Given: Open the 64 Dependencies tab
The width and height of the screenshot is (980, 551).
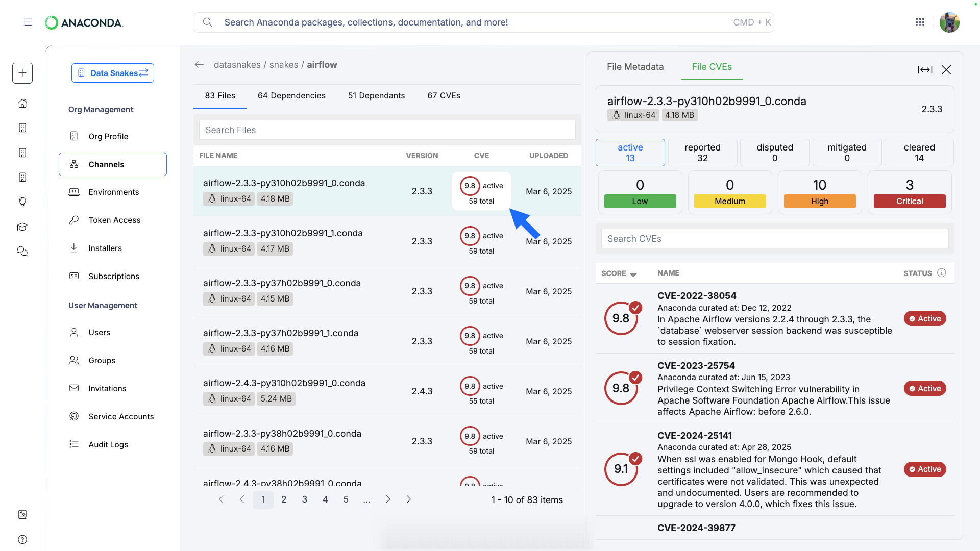Looking at the screenshot, I should click(x=291, y=95).
